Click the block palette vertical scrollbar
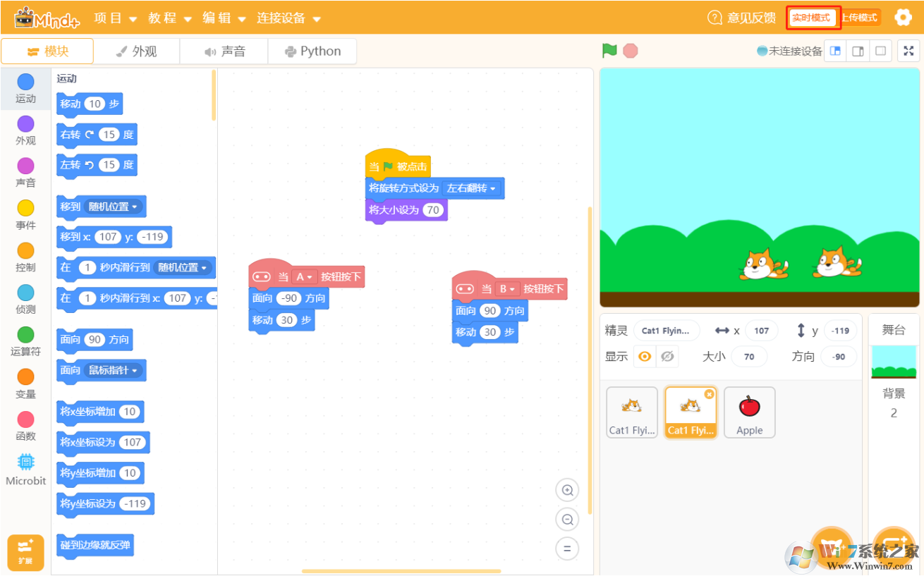924x576 pixels. point(214,95)
